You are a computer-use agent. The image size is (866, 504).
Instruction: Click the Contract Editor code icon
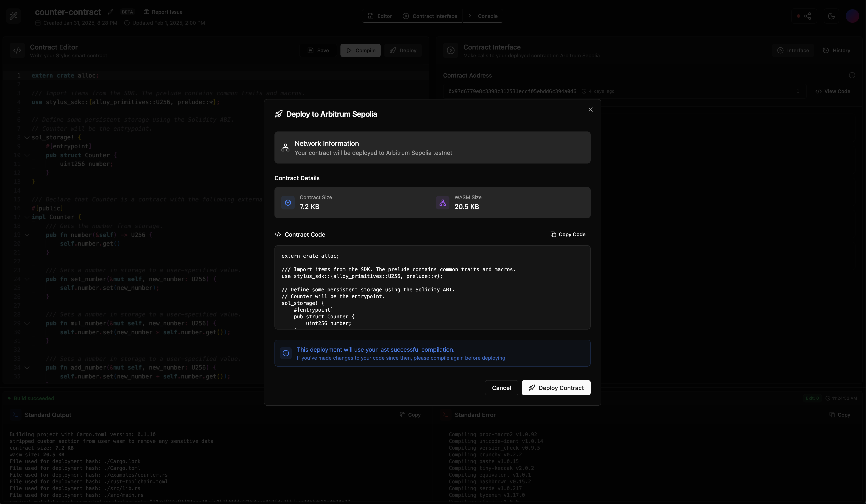[17, 51]
